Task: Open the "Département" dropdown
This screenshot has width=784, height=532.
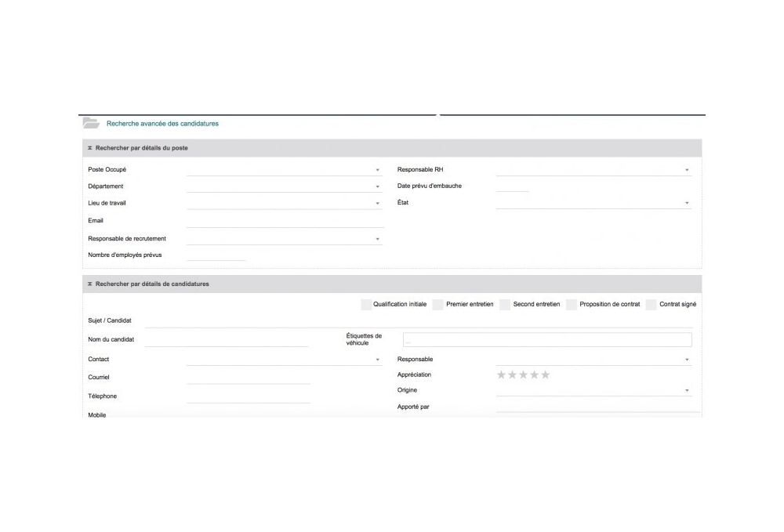Action: tap(377, 186)
